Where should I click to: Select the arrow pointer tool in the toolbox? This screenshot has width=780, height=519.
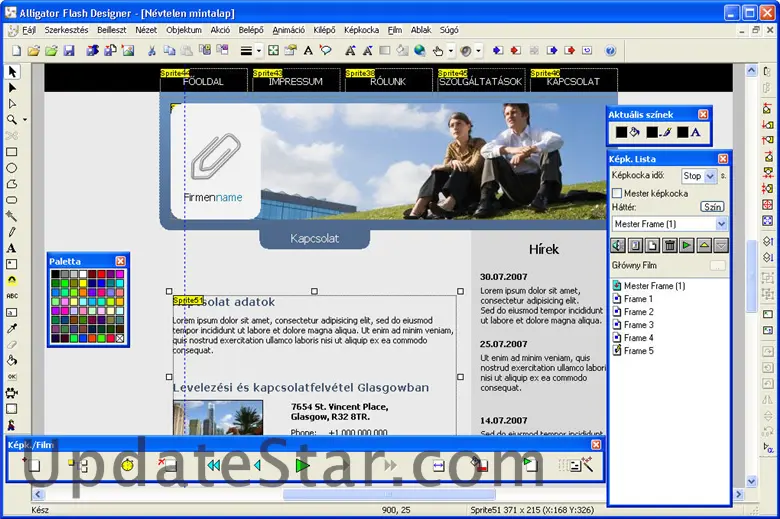tap(12, 72)
